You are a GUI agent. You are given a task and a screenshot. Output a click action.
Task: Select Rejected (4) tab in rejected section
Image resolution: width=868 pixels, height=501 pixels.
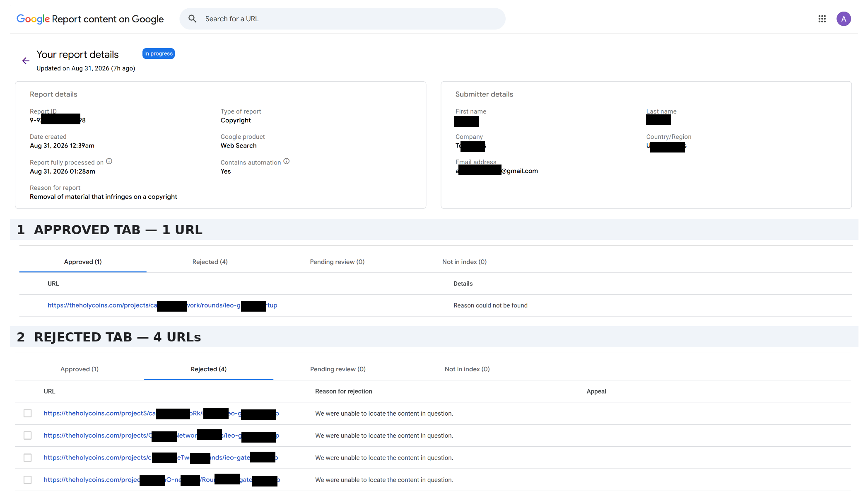point(209,369)
